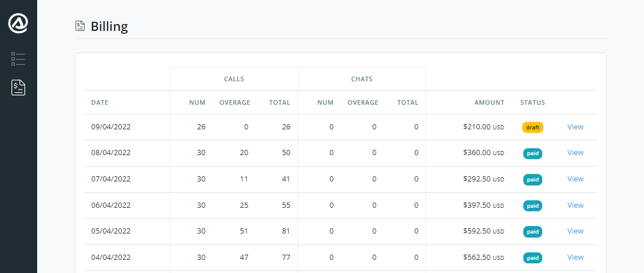Click paid badge for 08/04/2022

coord(532,153)
